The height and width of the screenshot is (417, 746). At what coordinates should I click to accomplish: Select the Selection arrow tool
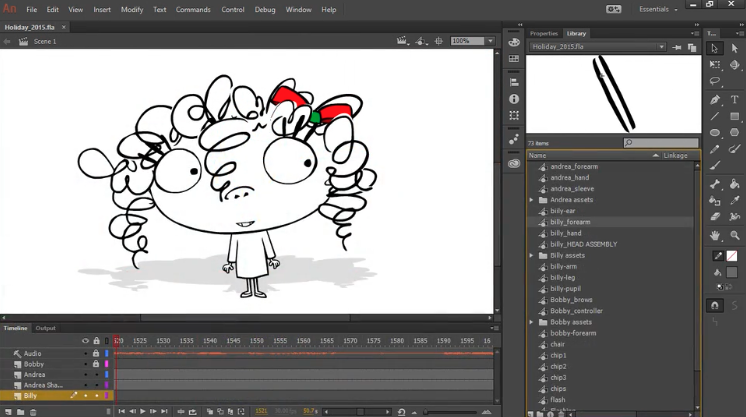tap(715, 48)
